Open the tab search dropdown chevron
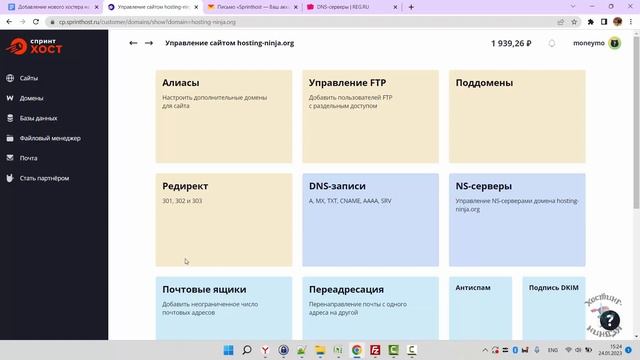 [x=573, y=7]
